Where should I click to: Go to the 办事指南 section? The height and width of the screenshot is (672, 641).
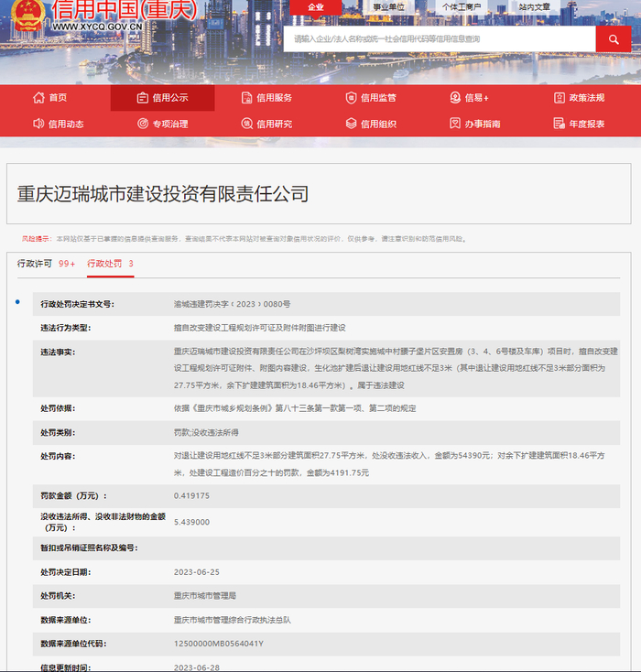click(483, 124)
